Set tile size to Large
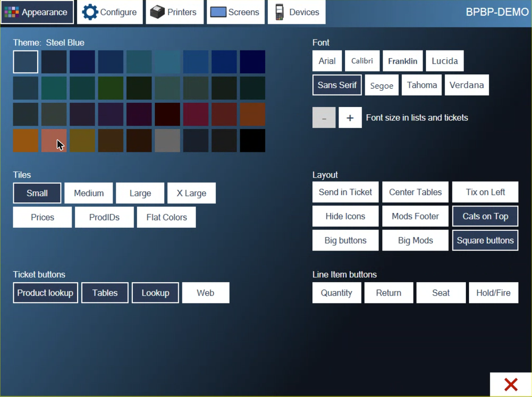This screenshot has height=397, width=532. [140, 193]
